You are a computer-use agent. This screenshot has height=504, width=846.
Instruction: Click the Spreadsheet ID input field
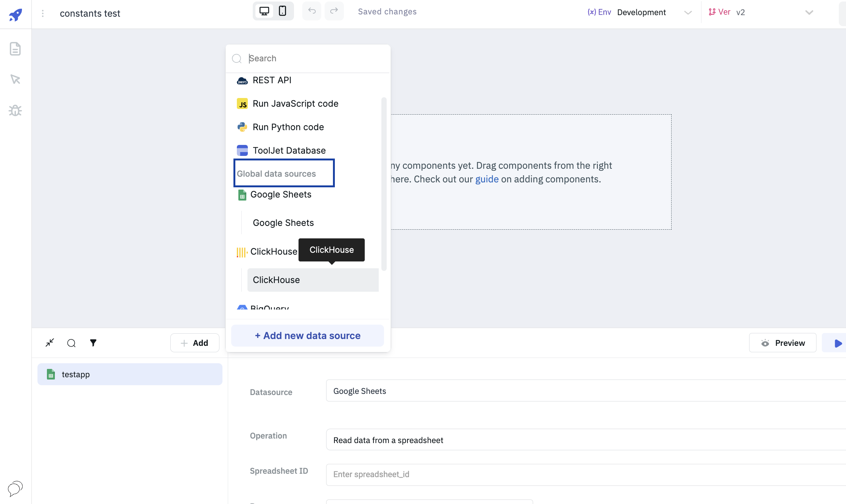point(586,474)
